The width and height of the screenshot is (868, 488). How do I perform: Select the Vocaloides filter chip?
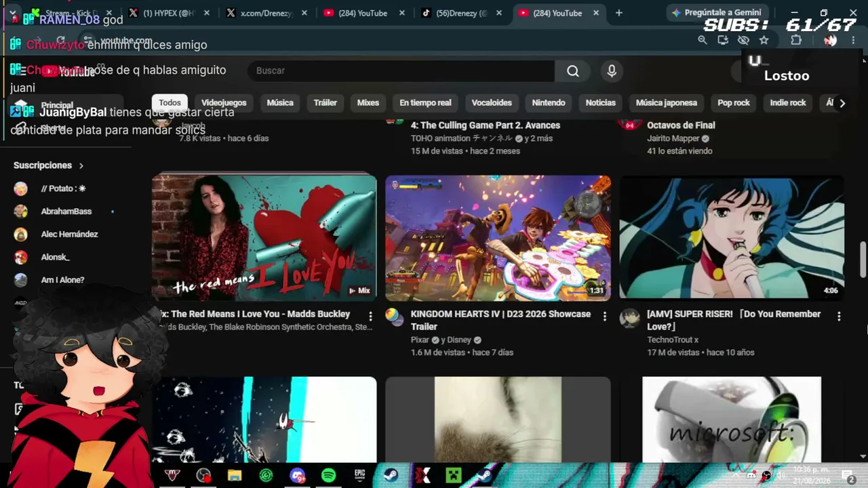[492, 103]
